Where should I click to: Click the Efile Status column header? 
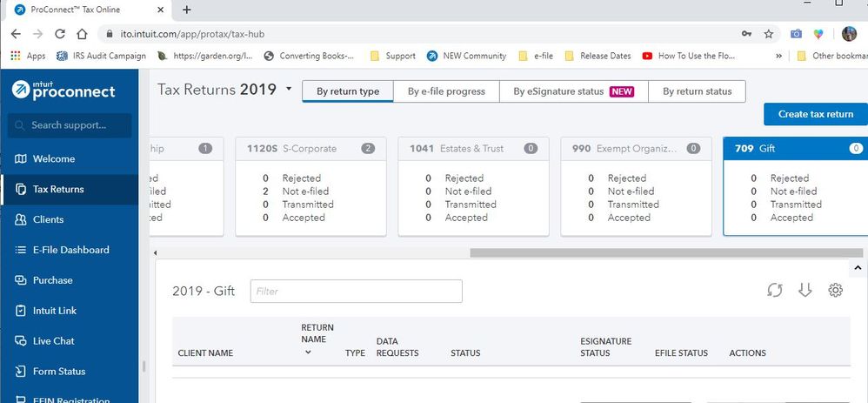[681, 353]
